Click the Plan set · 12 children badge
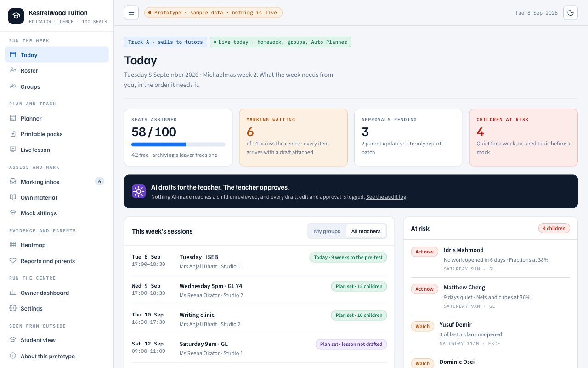Image resolution: width=588 pixels, height=368 pixels. click(x=359, y=286)
